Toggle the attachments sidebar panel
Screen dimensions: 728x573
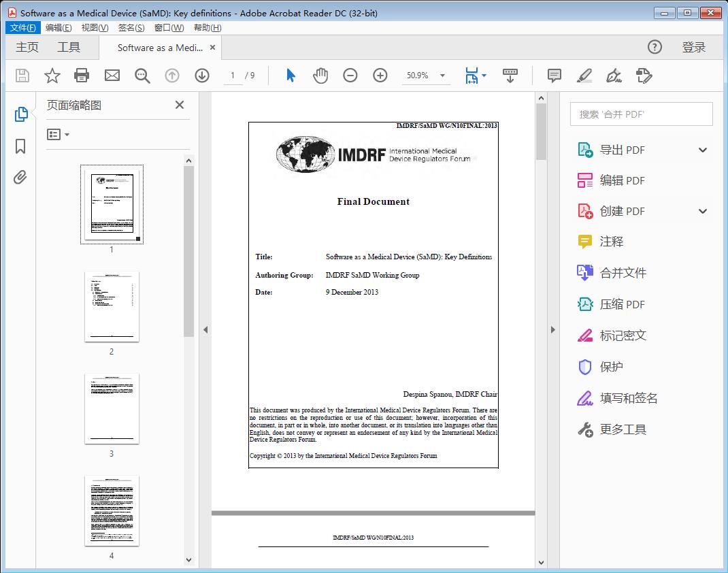(x=20, y=177)
